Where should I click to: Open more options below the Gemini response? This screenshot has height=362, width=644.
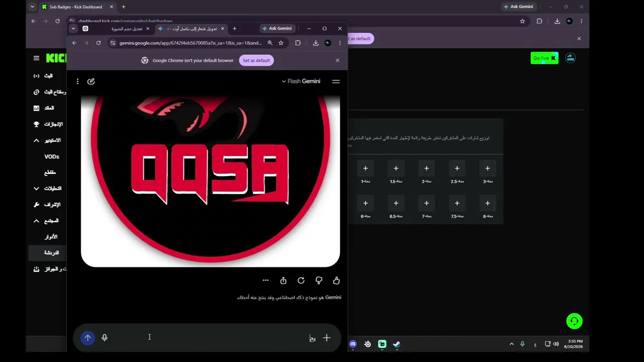pyautogui.click(x=266, y=281)
